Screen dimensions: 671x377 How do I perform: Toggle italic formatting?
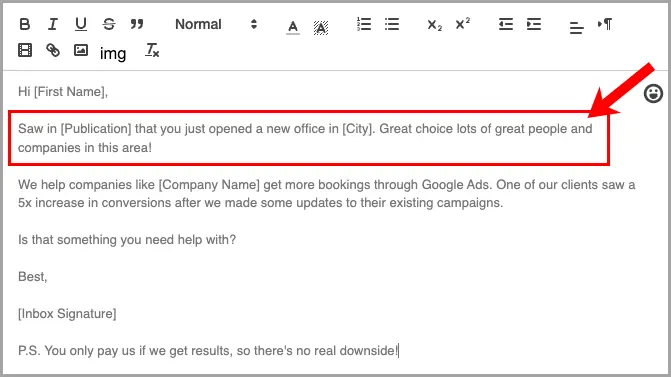[53, 24]
